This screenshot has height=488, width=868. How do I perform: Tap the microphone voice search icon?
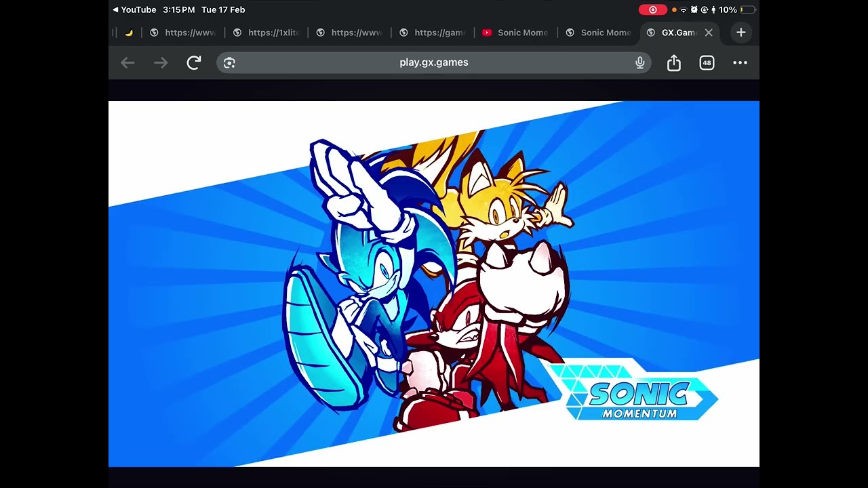point(639,63)
